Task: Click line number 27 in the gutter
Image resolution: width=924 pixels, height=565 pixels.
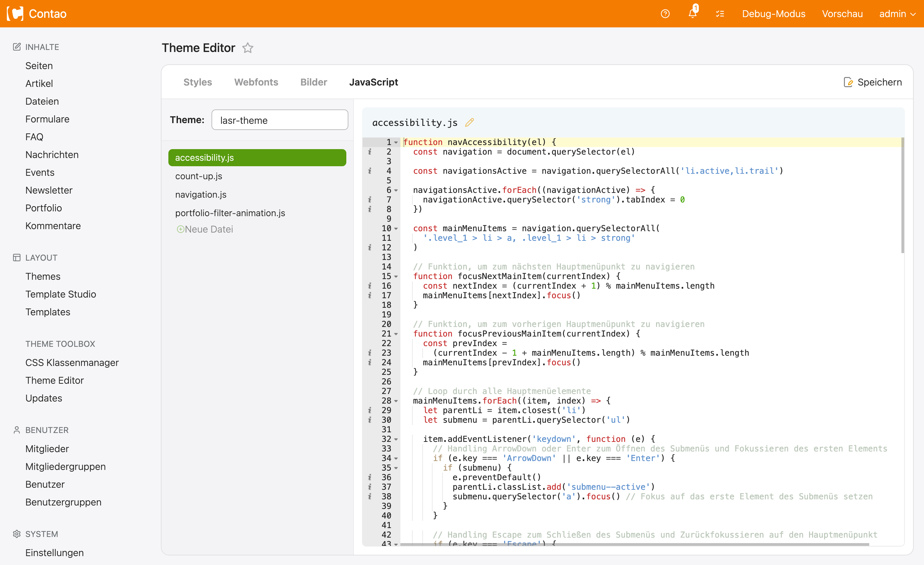Action: tap(386, 391)
